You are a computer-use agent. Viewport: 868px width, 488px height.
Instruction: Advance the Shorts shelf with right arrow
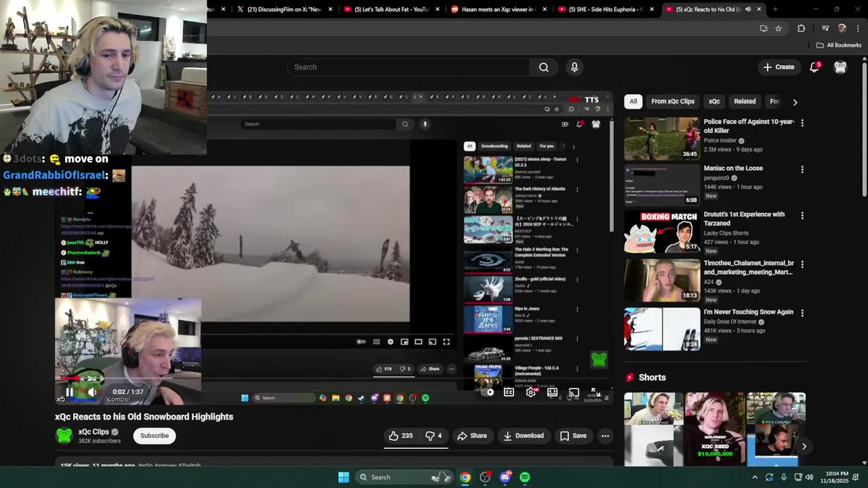[x=804, y=446]
